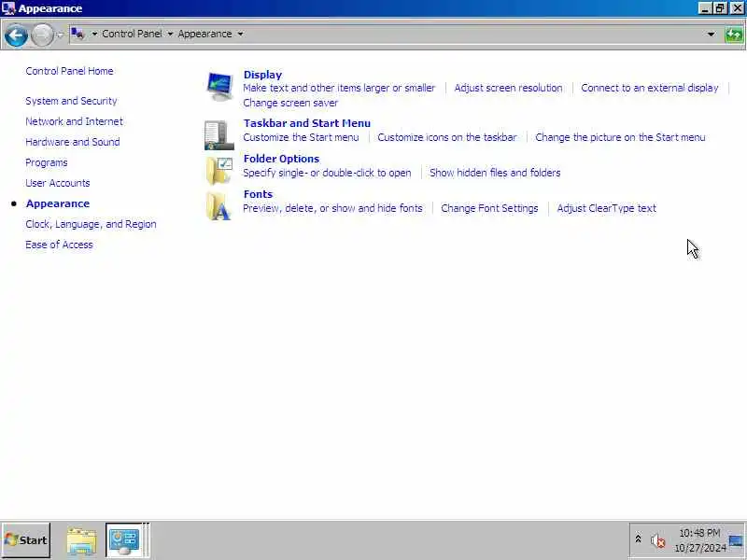The width and height of the screenshot is (747, 560).
Task: Open Clock, Language, and Region category
Action: (91, 224)
